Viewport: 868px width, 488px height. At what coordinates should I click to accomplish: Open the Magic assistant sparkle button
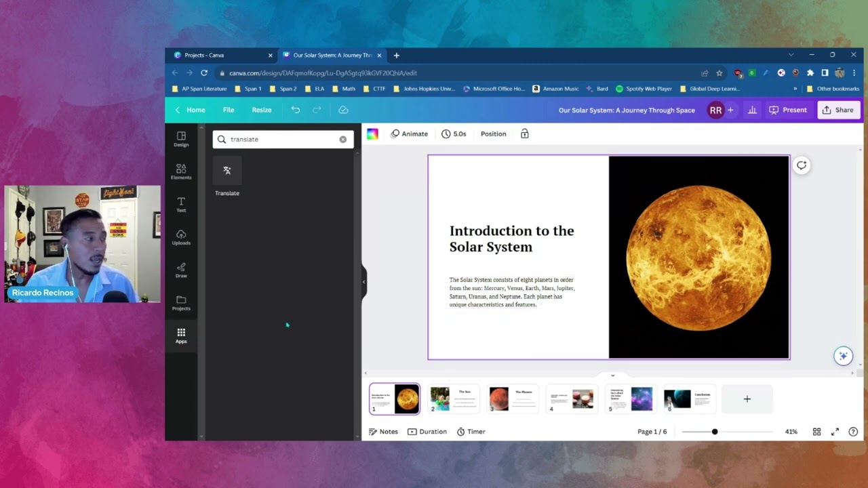pos(843,356)
